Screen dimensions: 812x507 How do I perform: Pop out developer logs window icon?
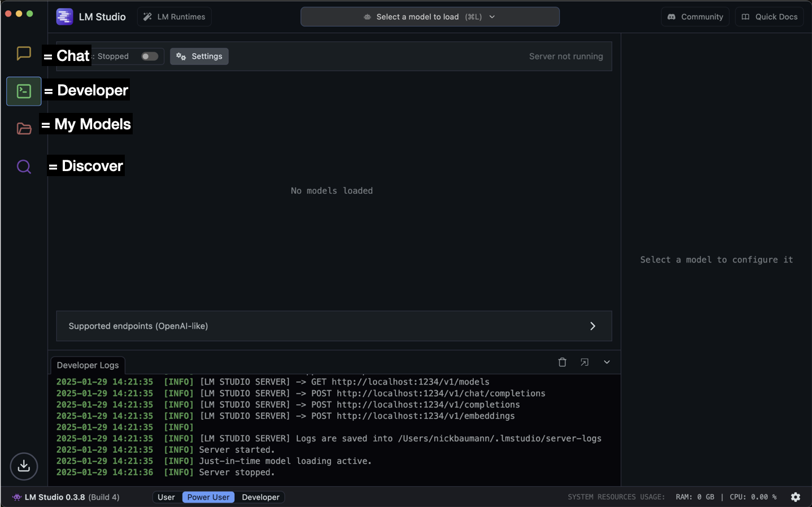(x=584, y=362)
